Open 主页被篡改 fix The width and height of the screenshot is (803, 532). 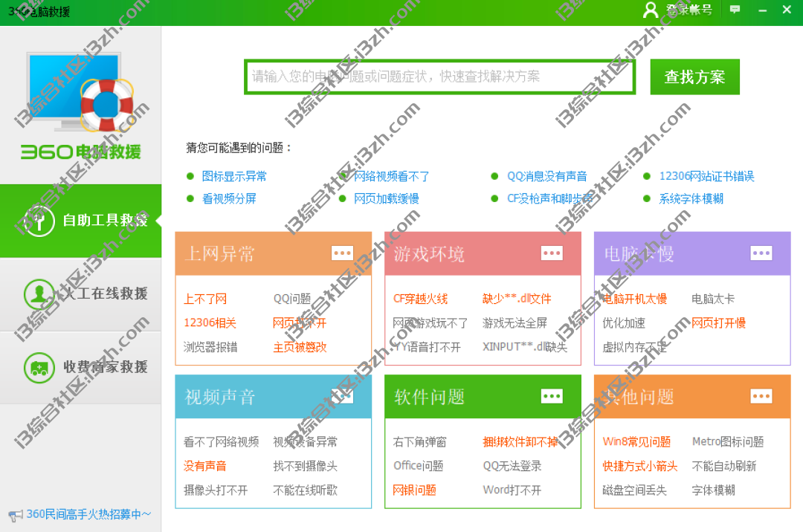point(300,347)
